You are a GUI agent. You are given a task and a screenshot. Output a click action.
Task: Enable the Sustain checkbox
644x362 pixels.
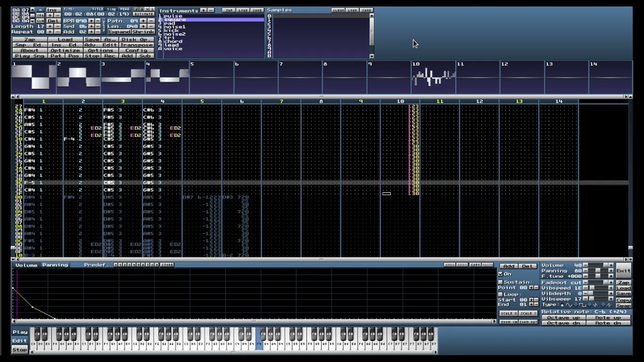500,282
